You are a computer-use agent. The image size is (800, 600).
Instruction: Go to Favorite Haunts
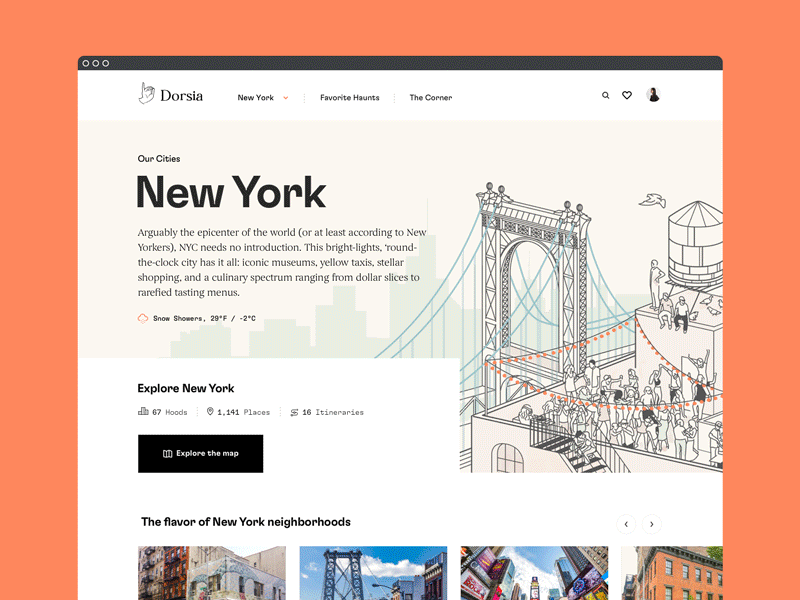[350, 97]
